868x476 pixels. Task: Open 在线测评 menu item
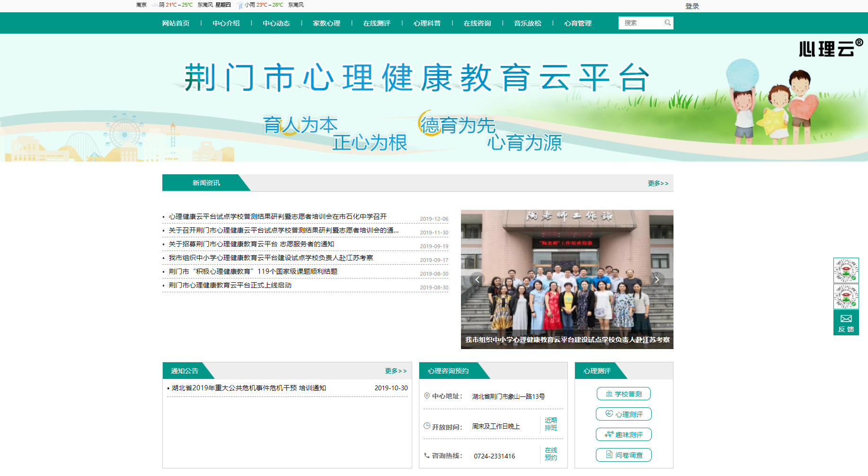(377, 23)
